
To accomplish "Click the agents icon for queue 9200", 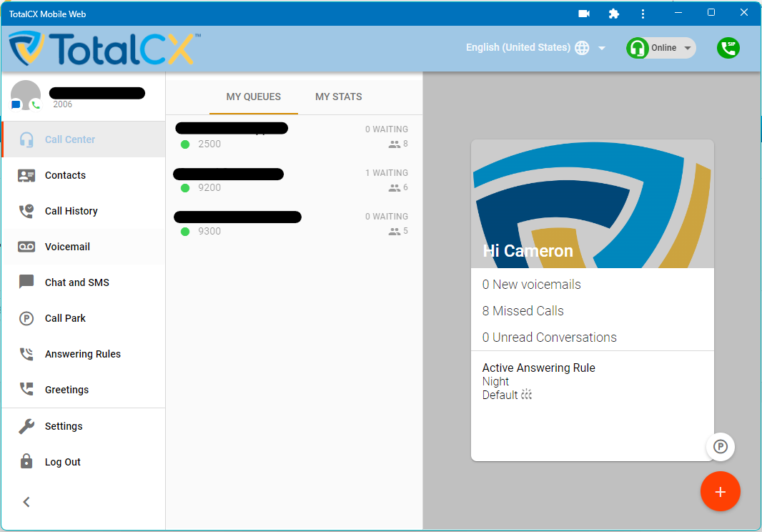I will (394, 188).
